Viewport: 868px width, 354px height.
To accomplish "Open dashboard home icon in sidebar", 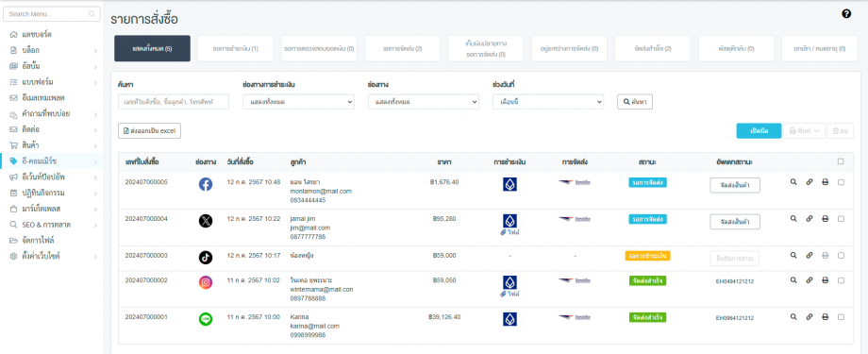I will coord(13,34).
